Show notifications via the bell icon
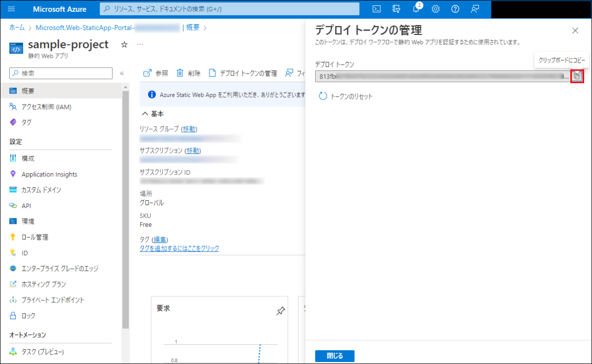The height and width of the screenshot is (364, 592). click(x=416, y=9)
